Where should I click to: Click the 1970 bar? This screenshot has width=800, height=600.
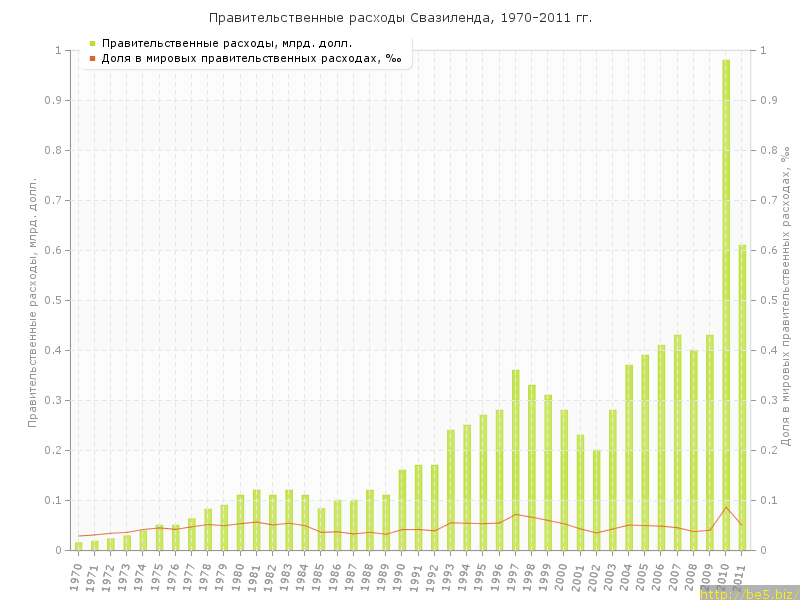(x=79, y=546)
